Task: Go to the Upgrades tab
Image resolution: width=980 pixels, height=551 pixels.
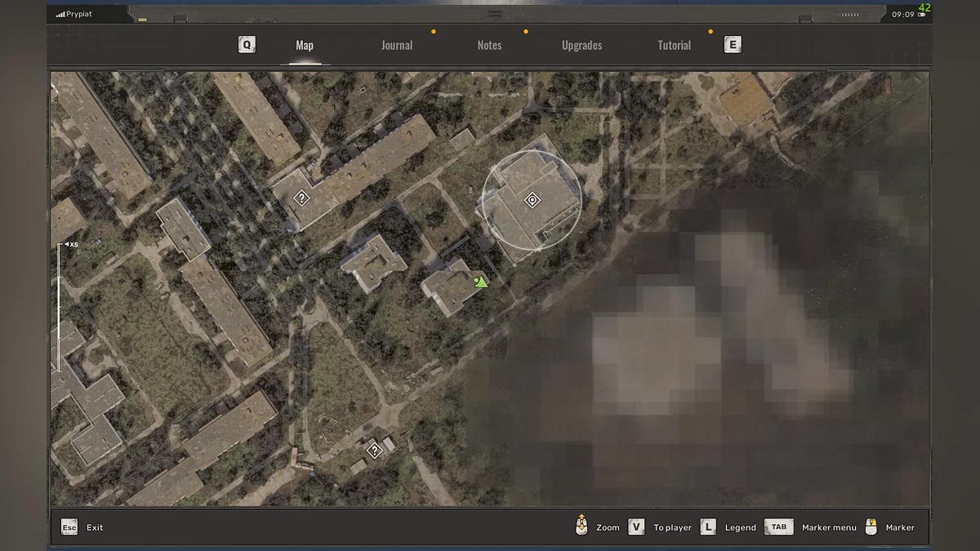Action: (x=581, y=46)
